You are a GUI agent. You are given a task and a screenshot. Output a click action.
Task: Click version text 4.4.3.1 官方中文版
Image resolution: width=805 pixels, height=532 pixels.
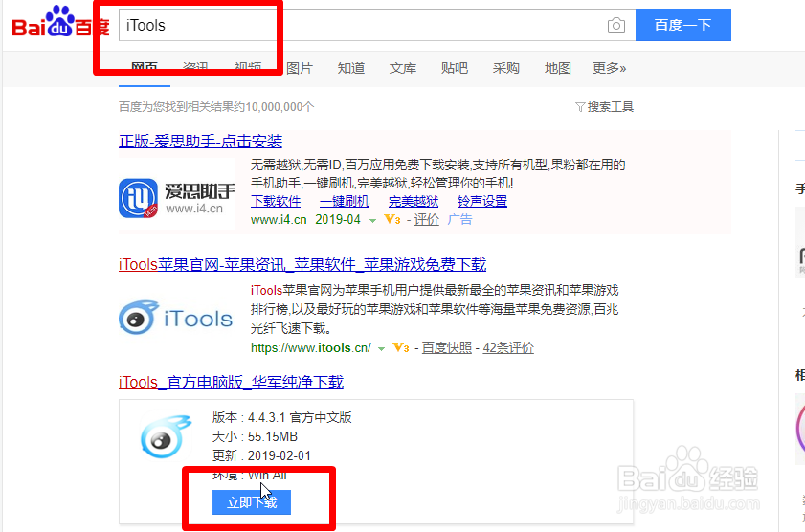click(x=300, y=417)
